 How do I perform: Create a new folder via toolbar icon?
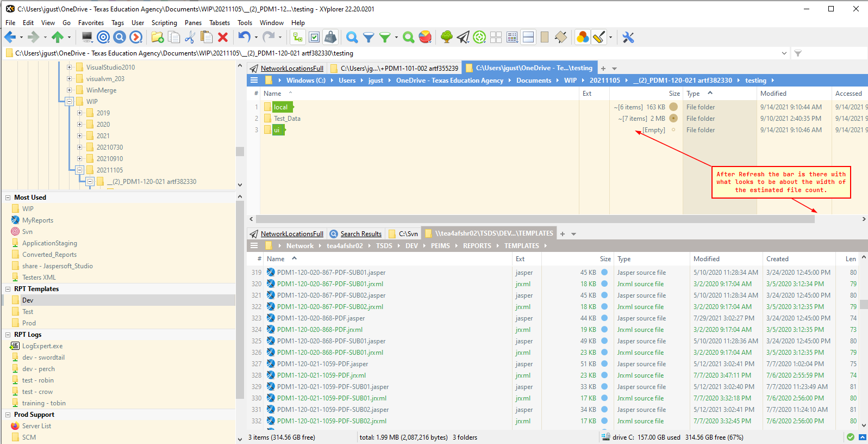click(157, 37)
